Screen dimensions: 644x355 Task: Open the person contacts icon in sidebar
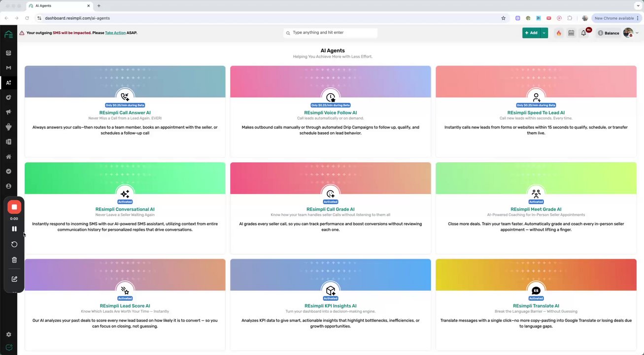8,186
